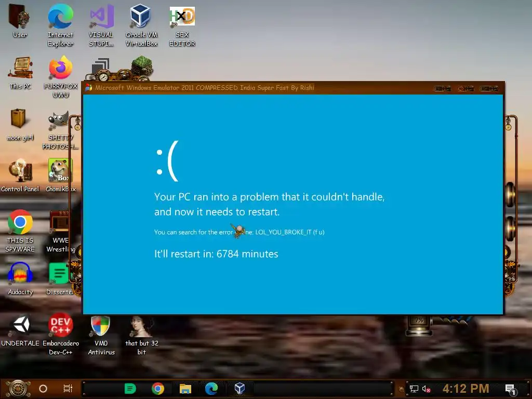Launch WWE Wrestling desktop shortcut
The width and height of the screenshot is (532, 399).
(x=60, y=231)
